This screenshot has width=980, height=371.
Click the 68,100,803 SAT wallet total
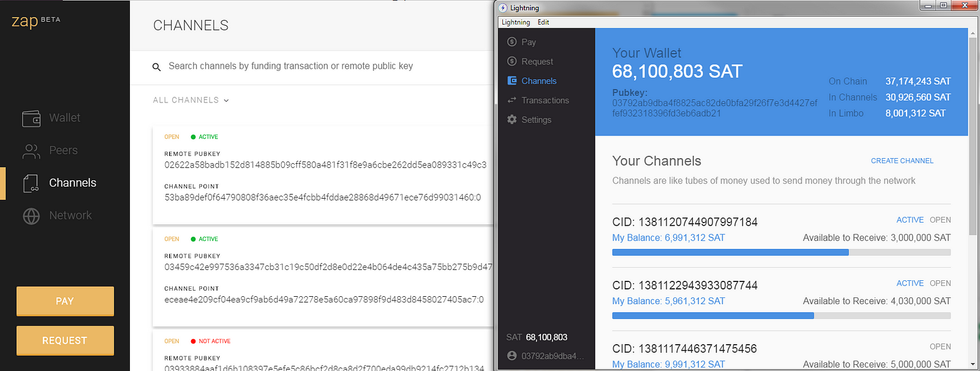tap(677, 72)
